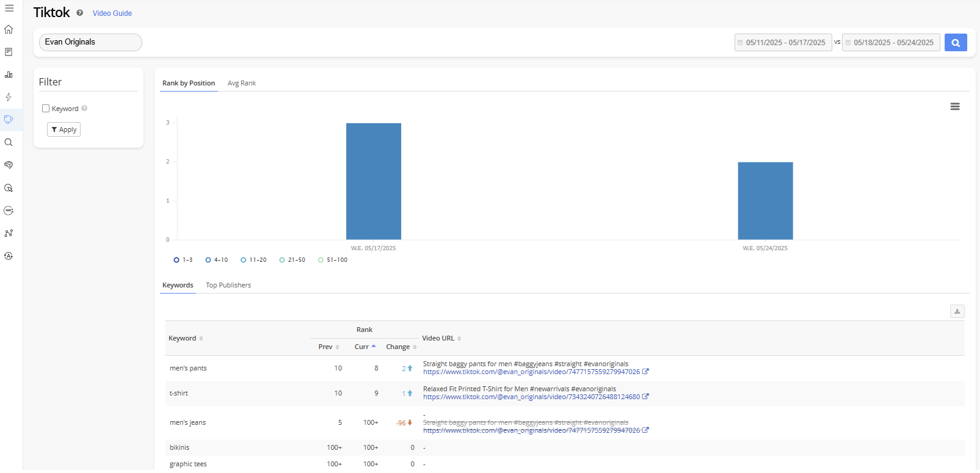The image size is (980, 473).
Task: Open the 05/18/2025 - 05/24/2025 date picker
Action: click(891, 43)
